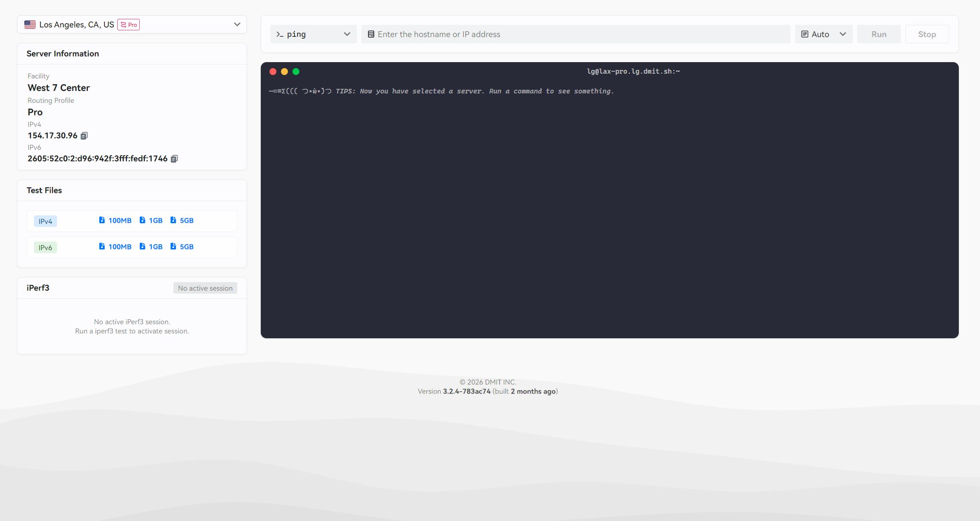Expand the ping command selector

click(x=313, y=34)
